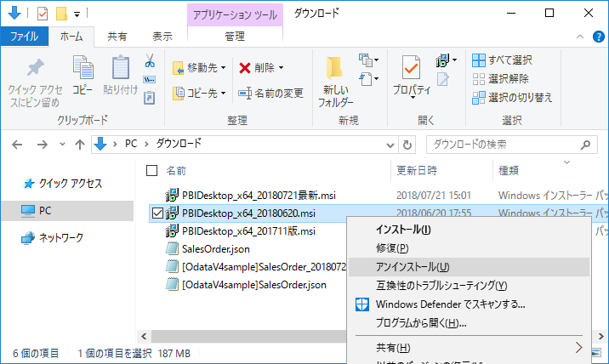This screenshot has width=609, height=364.
Task: Expand the 削除 dropdown arrow
Action: click(x=282, y=68)
